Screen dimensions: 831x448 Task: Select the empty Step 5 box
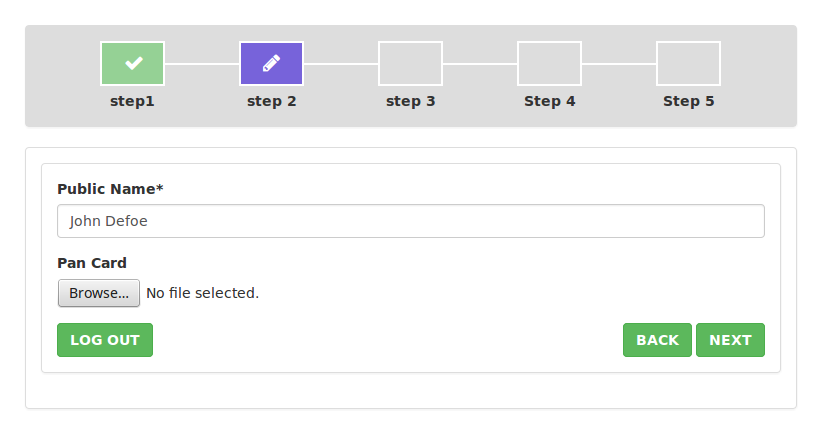(688, 63)
